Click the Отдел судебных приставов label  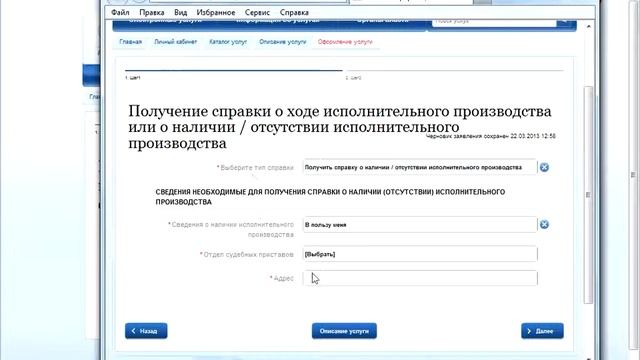(247, 254)
